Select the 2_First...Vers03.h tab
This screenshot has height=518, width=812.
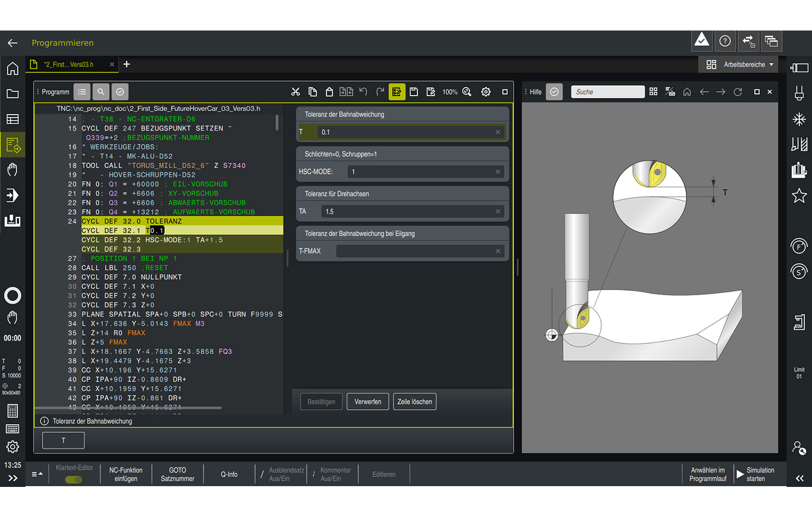tap(69, 64)
